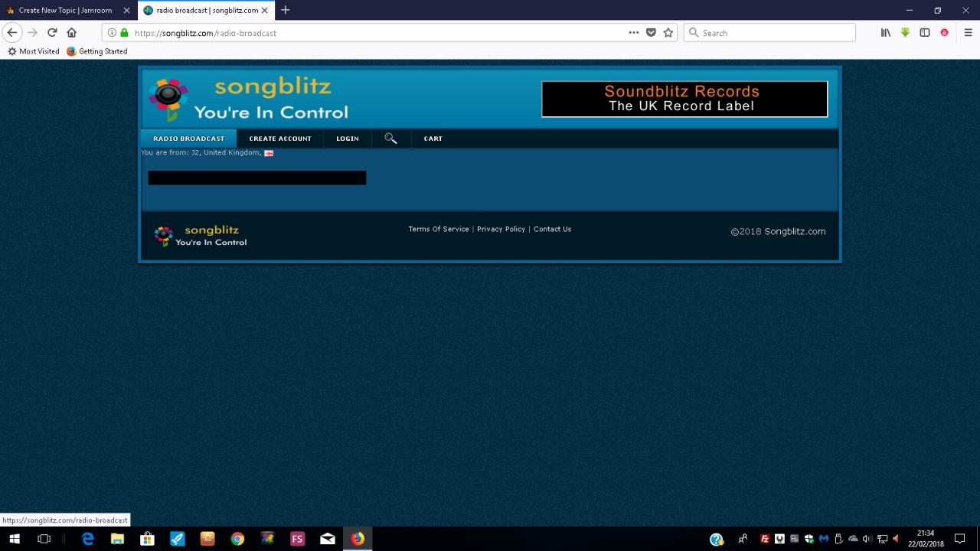Screen dimensions: 980x551
Task: Click the black media player bar
Action: click(257, 178)
